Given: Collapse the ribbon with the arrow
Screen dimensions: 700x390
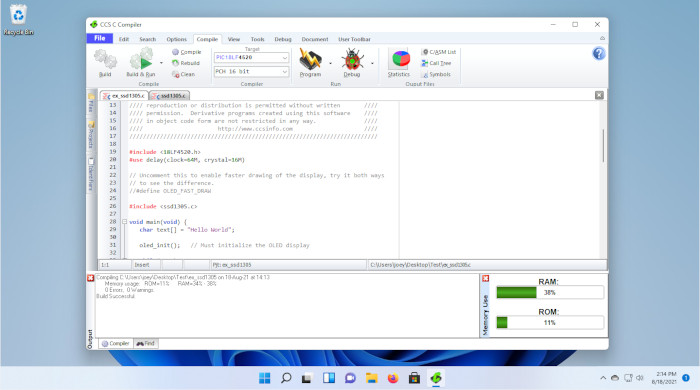Looking at the screenshot, I should (602, 38).
